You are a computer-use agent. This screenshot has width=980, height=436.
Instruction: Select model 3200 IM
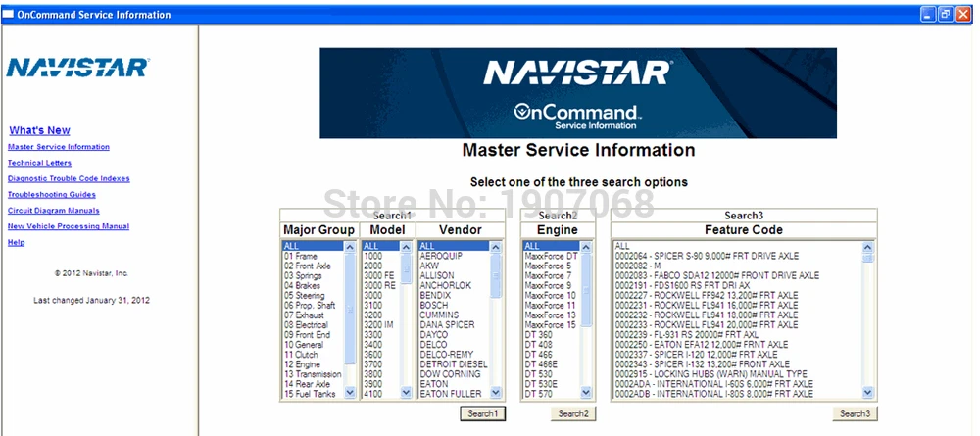click(x=381, y=325)
